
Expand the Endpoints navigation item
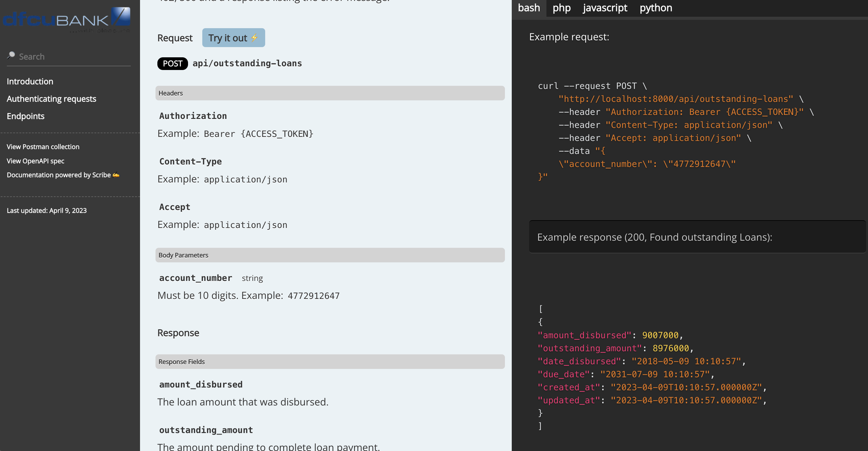click(25, 116)
